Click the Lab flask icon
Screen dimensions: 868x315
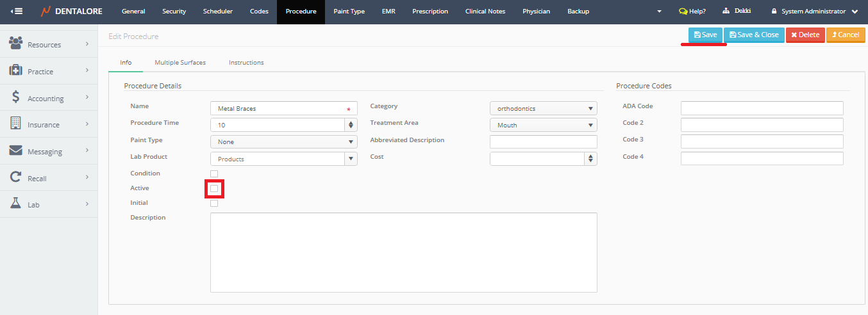click(x=16, y=204)
